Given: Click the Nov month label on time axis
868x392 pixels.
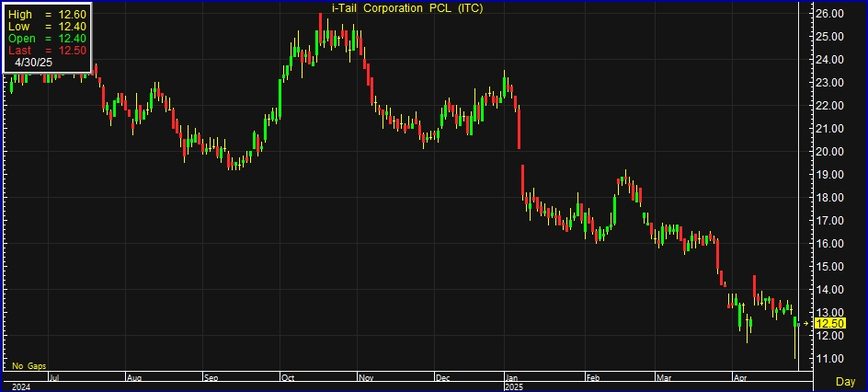Looking at the screenshot, I should point(366,378).
